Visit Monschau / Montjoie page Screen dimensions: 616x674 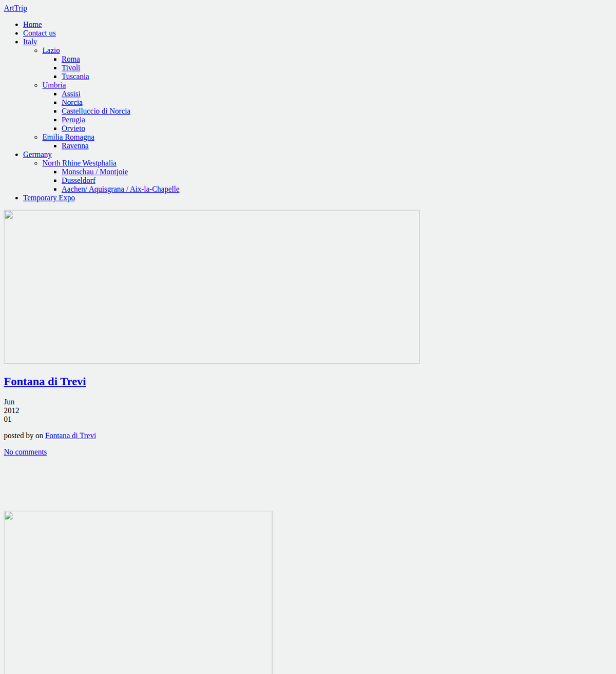[x=94, y=172]
